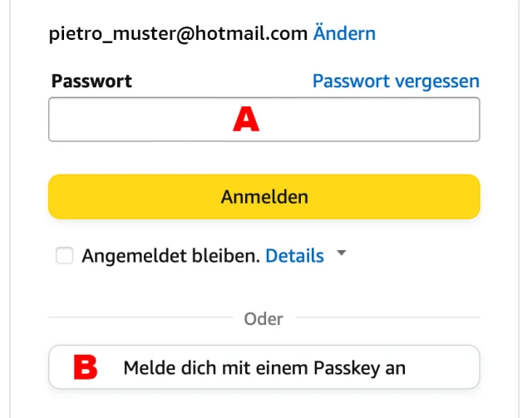The width and height of the screenshot is (532, 418).
Task: Choose the passkey sign-in option
Action: pyautogui.click(x=264, y=367)
